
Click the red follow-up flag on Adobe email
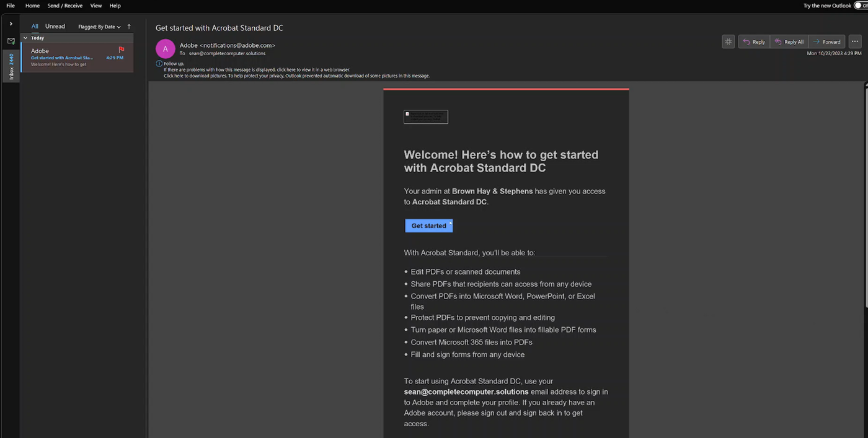click(x=122, y=50)
